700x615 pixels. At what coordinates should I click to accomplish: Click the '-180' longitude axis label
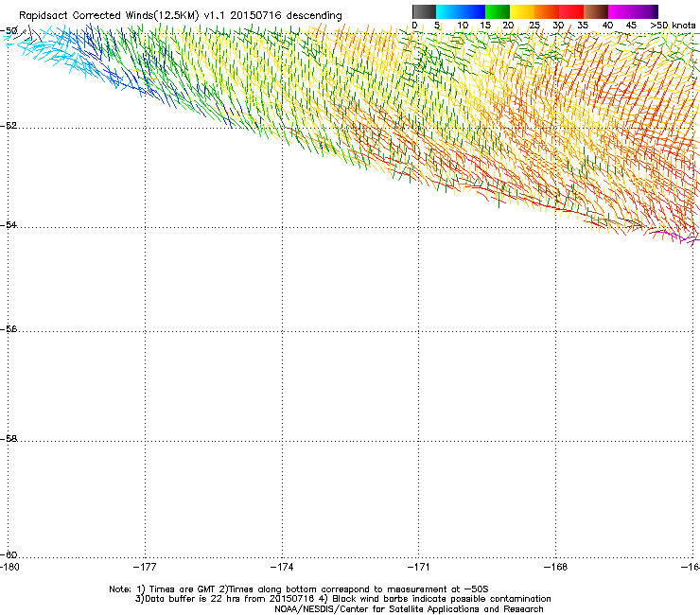point(9,567)
